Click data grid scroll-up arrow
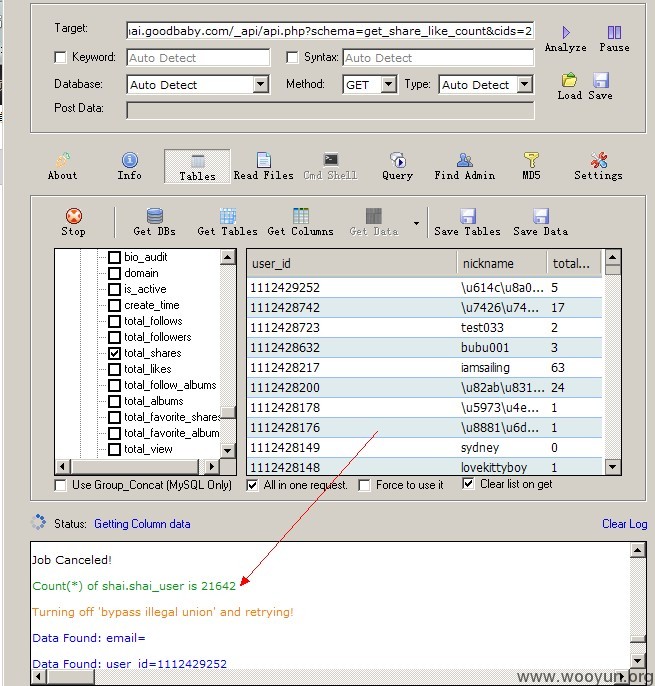 pyautogui.click(x=613, y=257)
